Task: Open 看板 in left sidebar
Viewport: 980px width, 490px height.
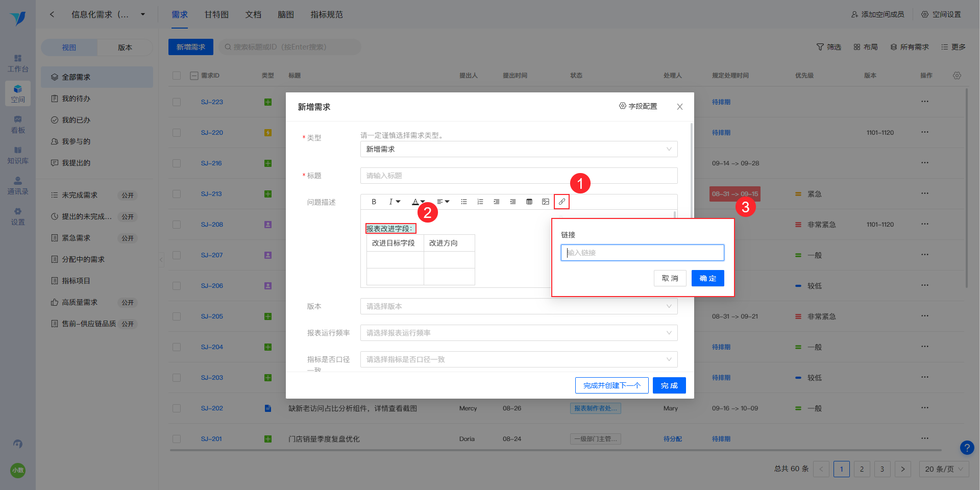Action: coord(18,125)
